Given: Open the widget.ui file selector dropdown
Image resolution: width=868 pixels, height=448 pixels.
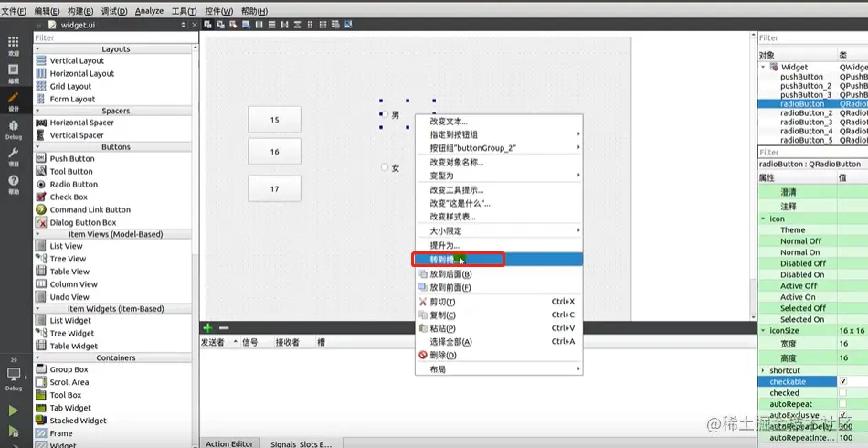Looking at the screenshot, I should pyautogui.click(x=184, y=25).
